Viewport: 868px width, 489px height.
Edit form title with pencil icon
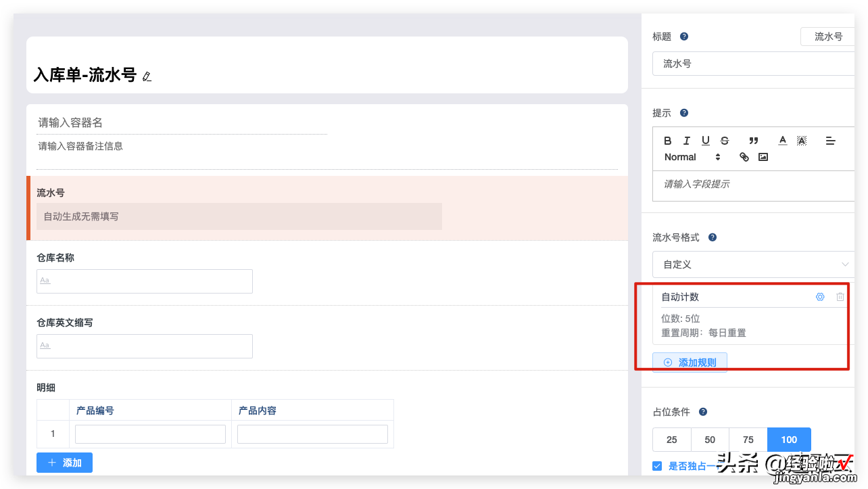click(x=147, y=76)
